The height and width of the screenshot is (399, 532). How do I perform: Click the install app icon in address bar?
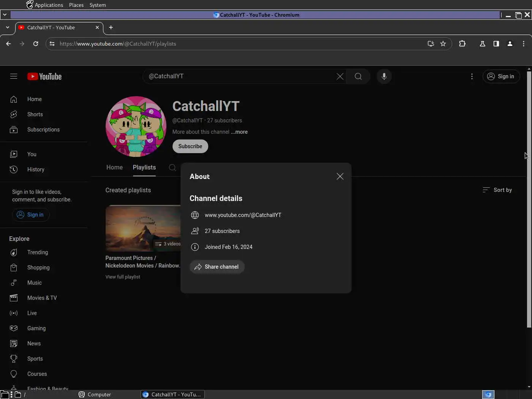point(431,44)
